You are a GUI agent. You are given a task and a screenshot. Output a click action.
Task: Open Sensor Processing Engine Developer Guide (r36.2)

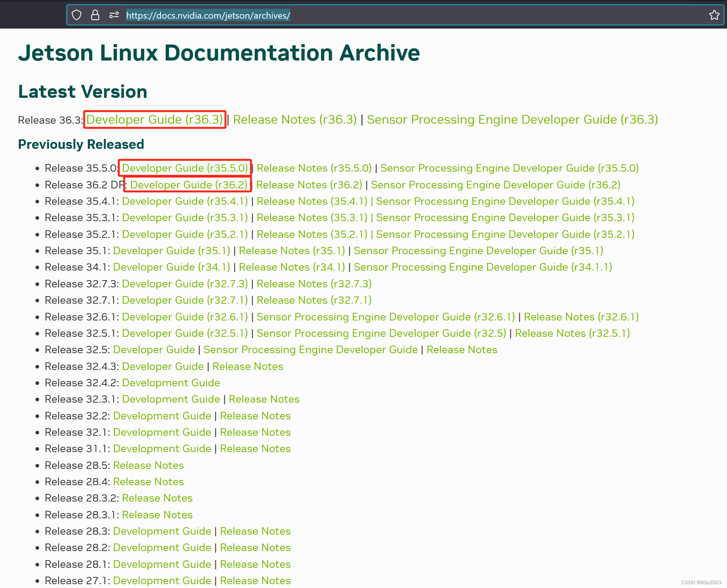coord(495,185)
